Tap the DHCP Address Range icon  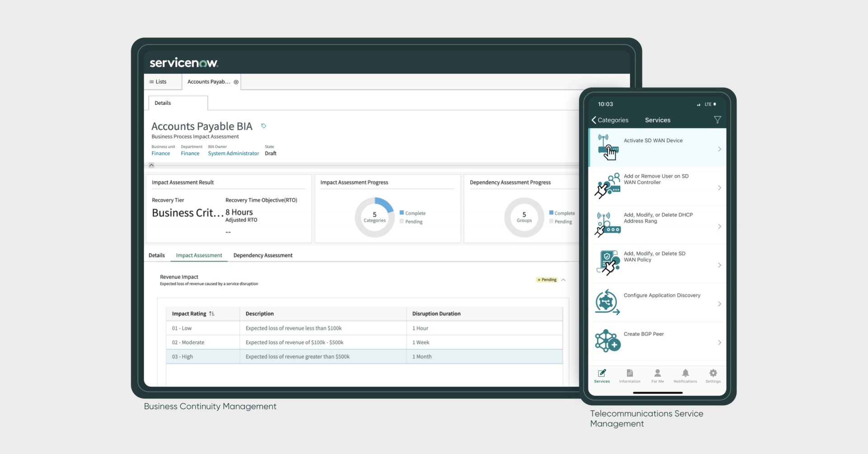tap(608, 225)
